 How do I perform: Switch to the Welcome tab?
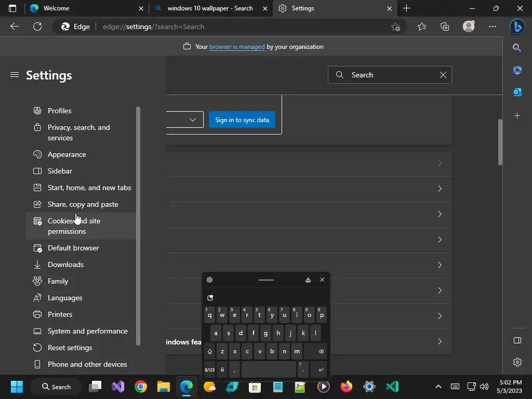click(87, 8)
